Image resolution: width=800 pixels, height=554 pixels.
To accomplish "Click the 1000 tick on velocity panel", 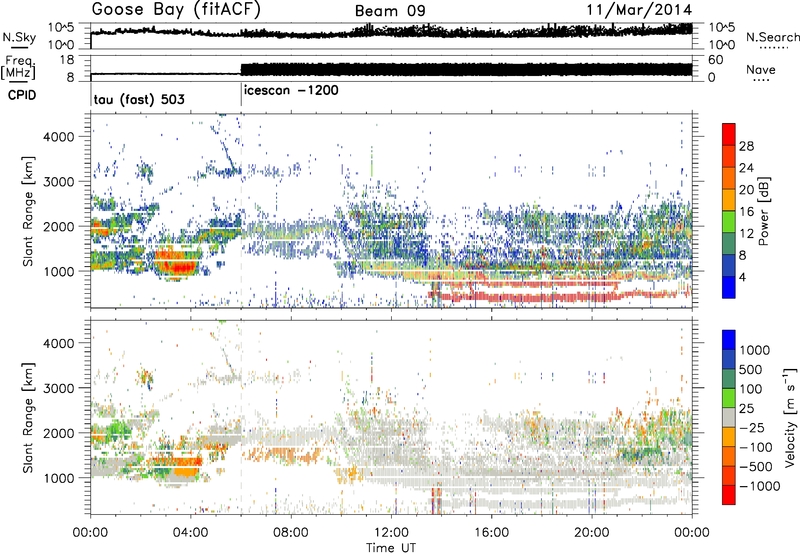I will (59, 478).
